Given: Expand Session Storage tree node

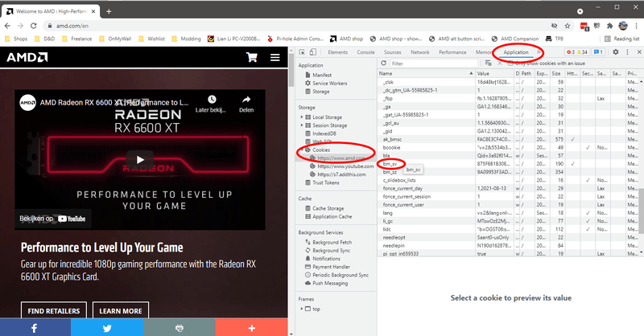Looking at the screenshot, I should pos(302,125).
